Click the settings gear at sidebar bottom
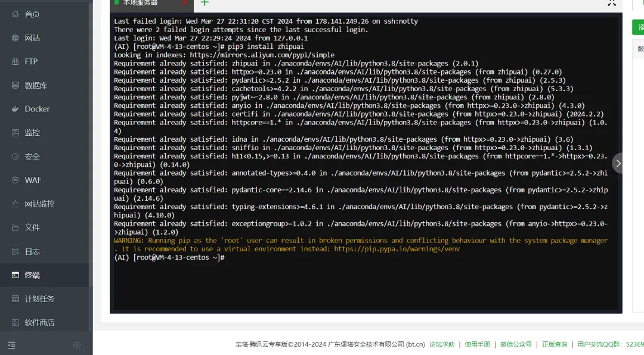 pyautogui.click(x=77, y=345)
